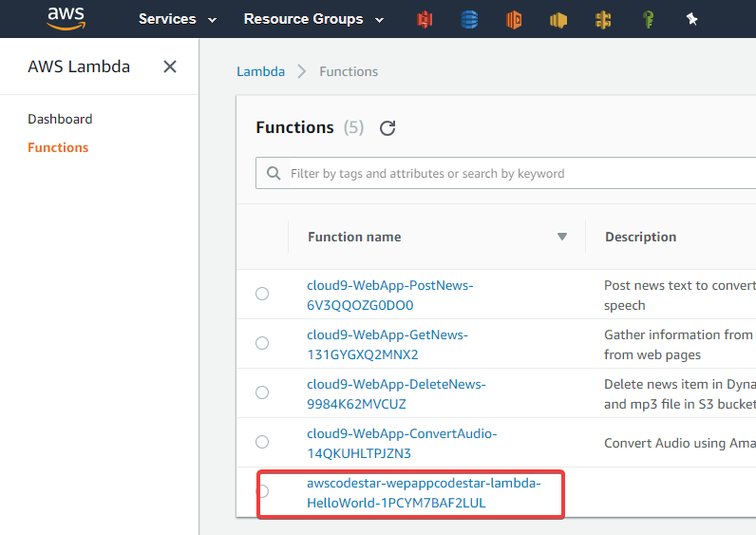This screenshot has height=535, width=756.
Task: Open the yellow shortcut icon fourth in row
Action: (558, 20)
